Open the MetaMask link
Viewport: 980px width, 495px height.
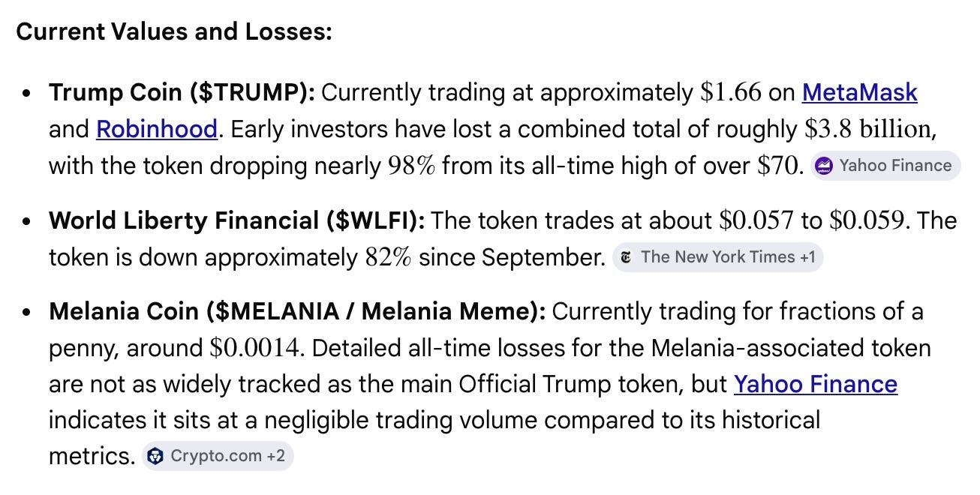point(859,92)
